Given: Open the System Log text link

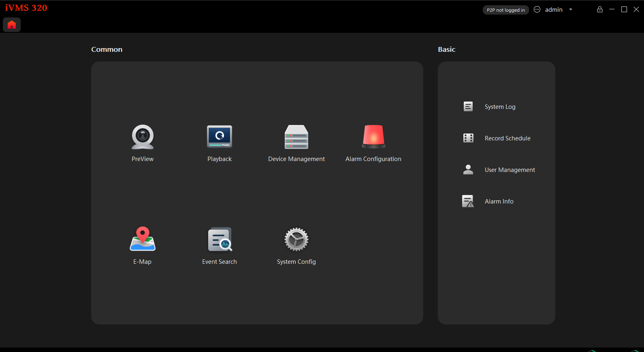Looking at the screenshot, I should pos(500,107).
